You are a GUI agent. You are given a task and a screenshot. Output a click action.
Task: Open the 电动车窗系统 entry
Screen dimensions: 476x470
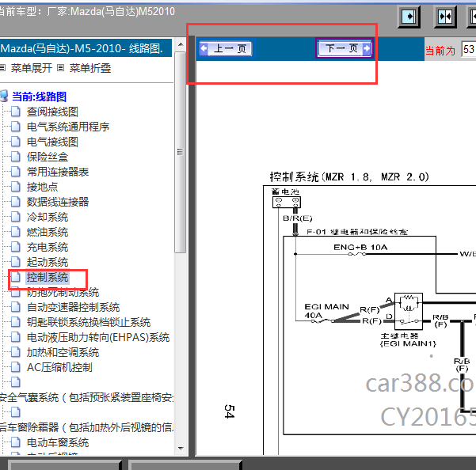(58, 443)
